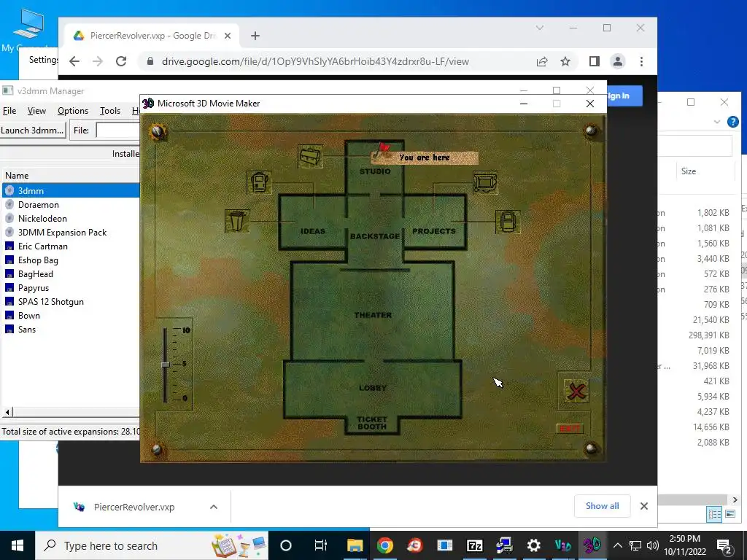Open File menu in v3dmm Manager

coord(9,111)
